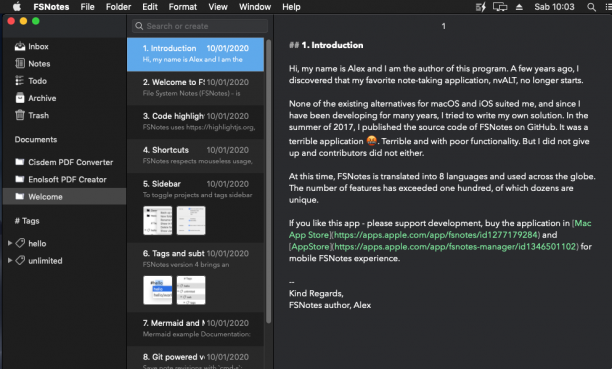Open Spotlight search icon in menu bar
The width and height of the screenshot is (612, 369).
point(591,7)
